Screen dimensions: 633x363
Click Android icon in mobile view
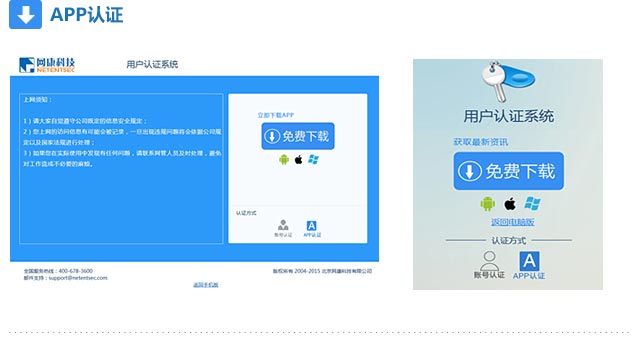488,204
